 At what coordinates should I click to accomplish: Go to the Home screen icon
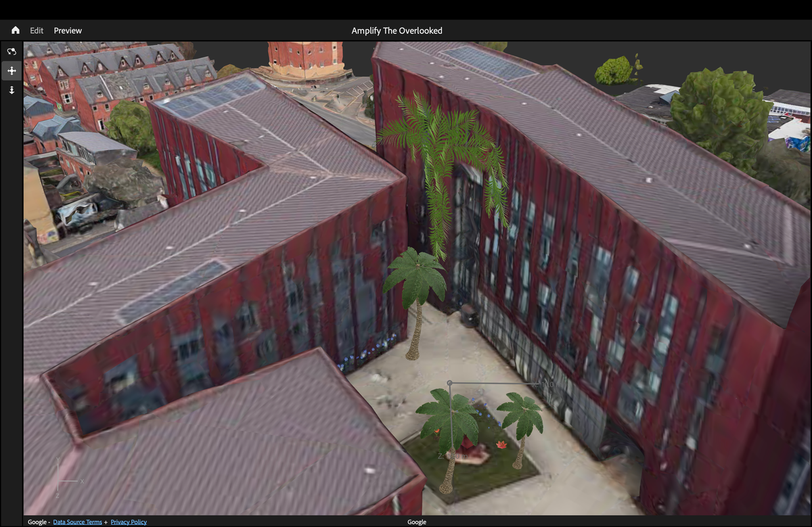tap(16, 30)
